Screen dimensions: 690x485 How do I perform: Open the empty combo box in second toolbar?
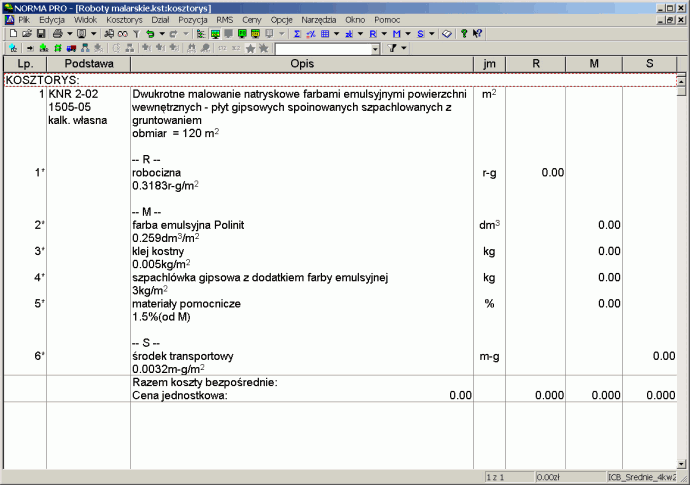coord(375,48)
